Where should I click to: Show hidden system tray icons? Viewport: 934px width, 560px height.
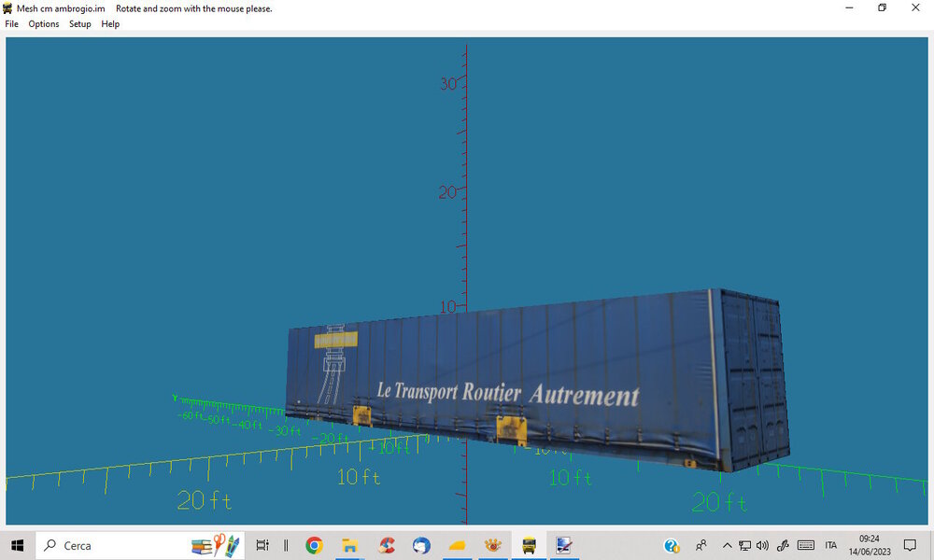click(x=727, y=545)
